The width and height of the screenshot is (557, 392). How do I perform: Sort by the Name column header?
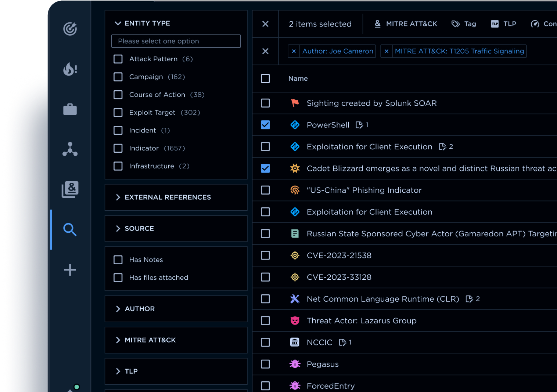298,79
